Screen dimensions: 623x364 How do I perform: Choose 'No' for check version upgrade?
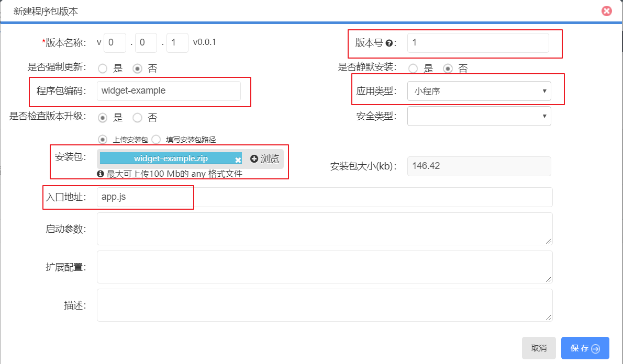[137, 118]
